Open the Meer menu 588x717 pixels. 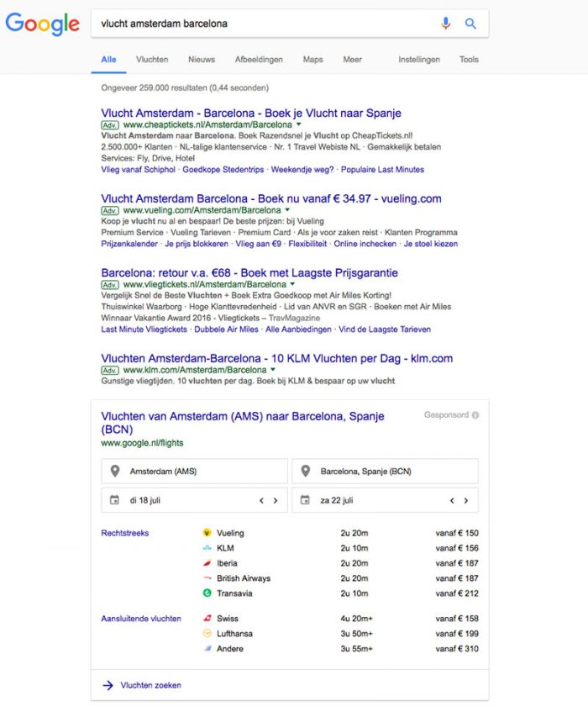[x=352, y=60]
